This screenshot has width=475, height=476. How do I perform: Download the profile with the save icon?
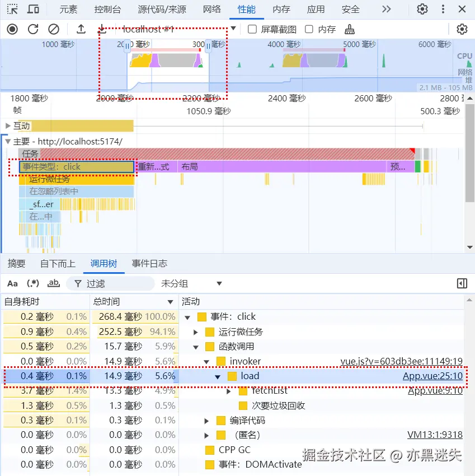102,30
